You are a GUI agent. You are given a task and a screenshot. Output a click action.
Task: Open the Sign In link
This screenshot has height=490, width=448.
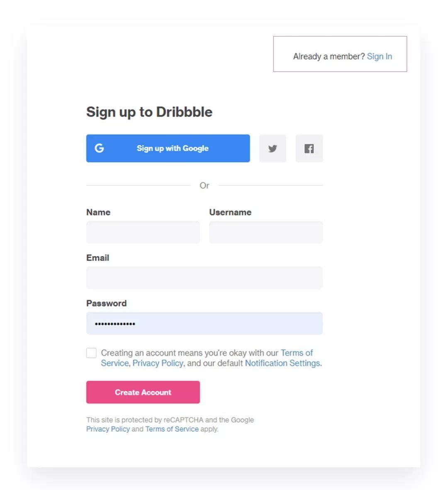[x=379, y=56]
